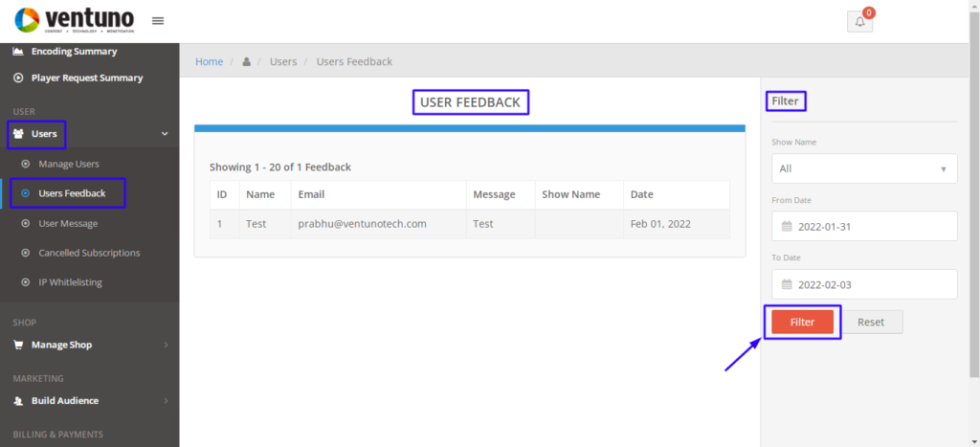Click the Player Request Summary play icon
The height and width of the screenshot is (447, 980).
[18, 78]
